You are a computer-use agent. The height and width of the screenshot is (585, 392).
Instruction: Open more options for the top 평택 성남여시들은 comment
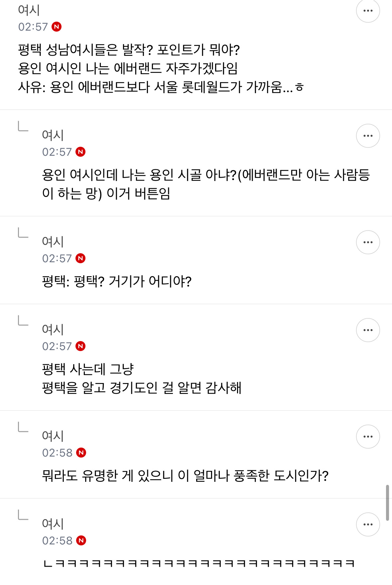tap(368, 11)
